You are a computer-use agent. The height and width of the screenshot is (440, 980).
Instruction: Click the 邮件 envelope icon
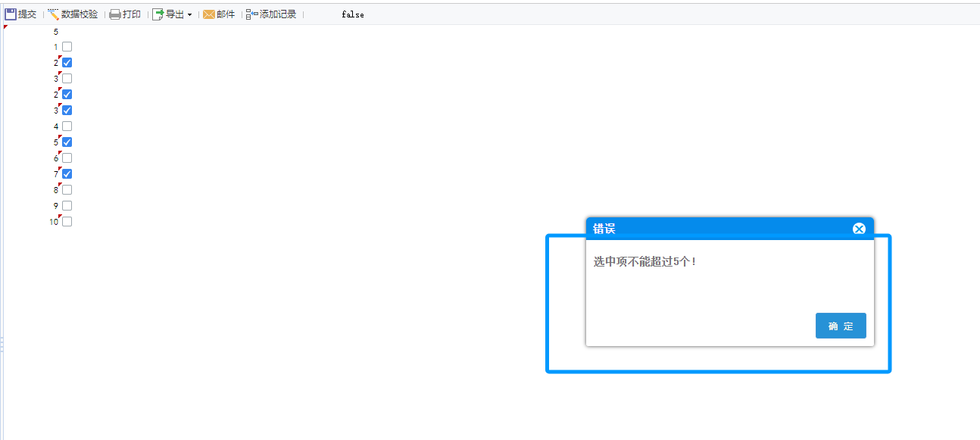209,14
